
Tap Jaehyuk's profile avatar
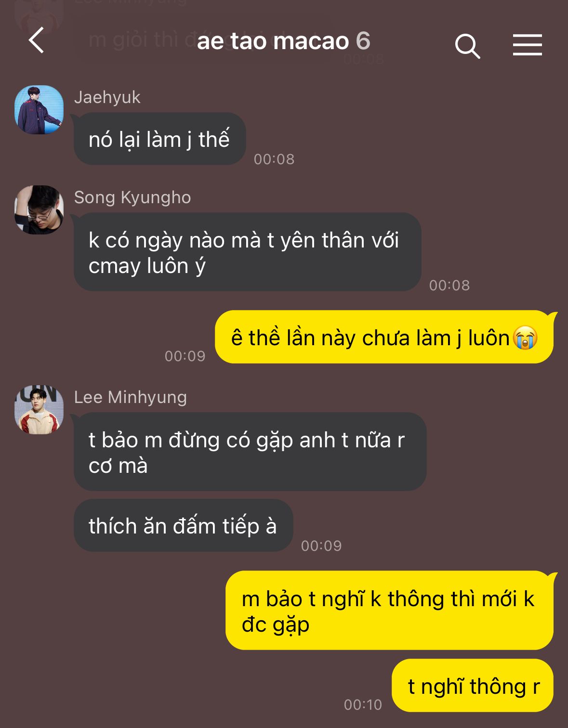point(39,110)
